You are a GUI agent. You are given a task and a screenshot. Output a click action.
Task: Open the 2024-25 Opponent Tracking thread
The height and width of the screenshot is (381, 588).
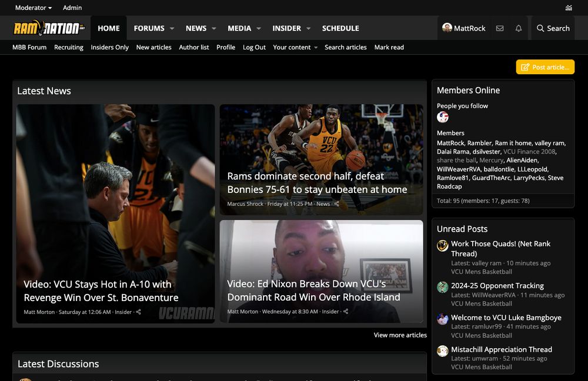pyautogui.click(x=497, y=286)
